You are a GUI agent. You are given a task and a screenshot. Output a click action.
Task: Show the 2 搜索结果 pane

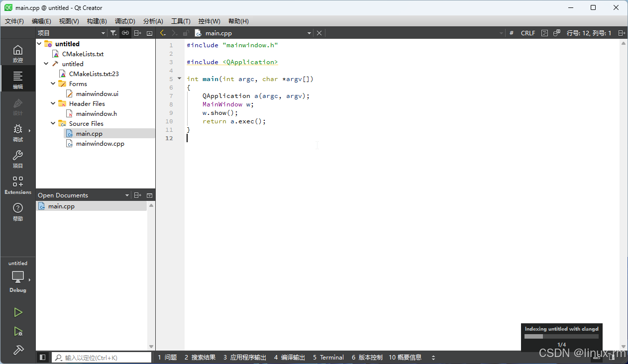(200, 357)
